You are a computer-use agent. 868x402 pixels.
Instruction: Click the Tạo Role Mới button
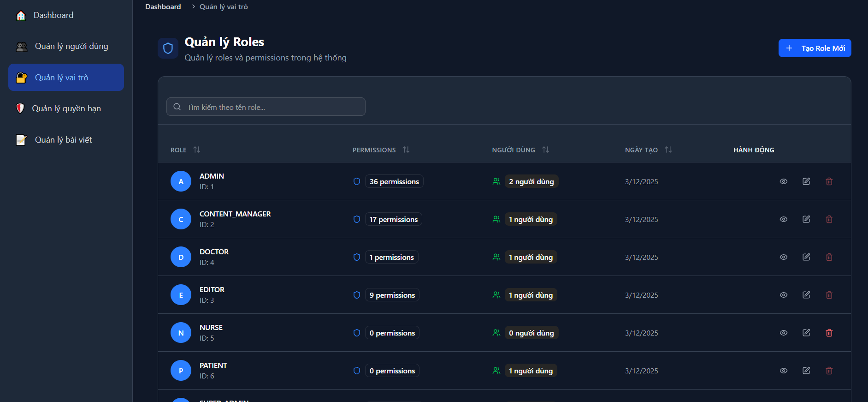(815, 48)
